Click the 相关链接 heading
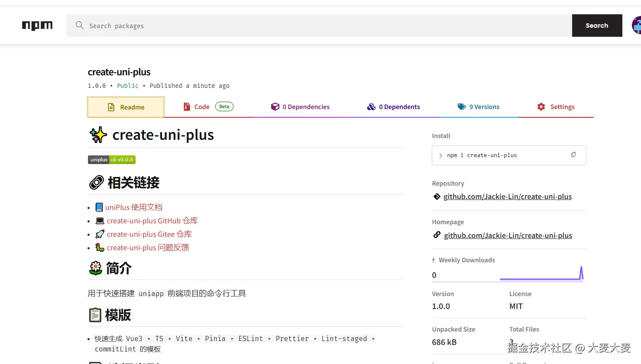 pyautogui.click(x=134, y=183)
